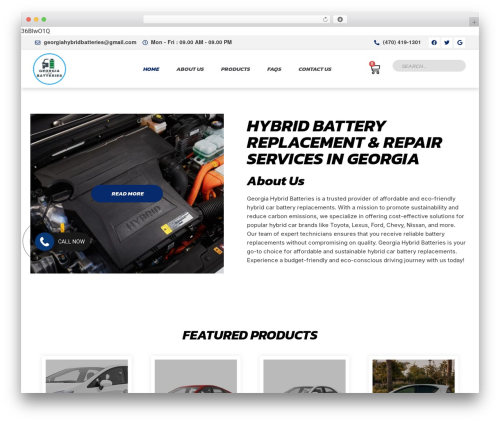
Task: Click the clock icon beside business hours
Action: coord(145,42)
